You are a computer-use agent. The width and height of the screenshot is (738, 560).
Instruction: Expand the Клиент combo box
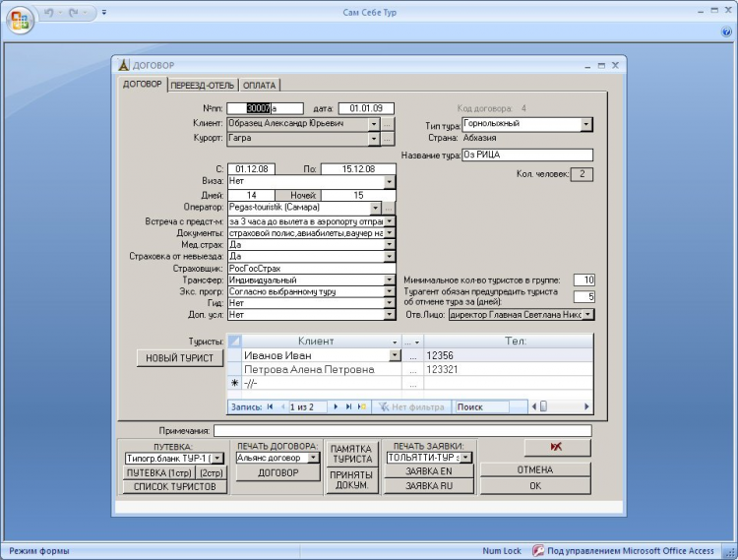[374, 124]
